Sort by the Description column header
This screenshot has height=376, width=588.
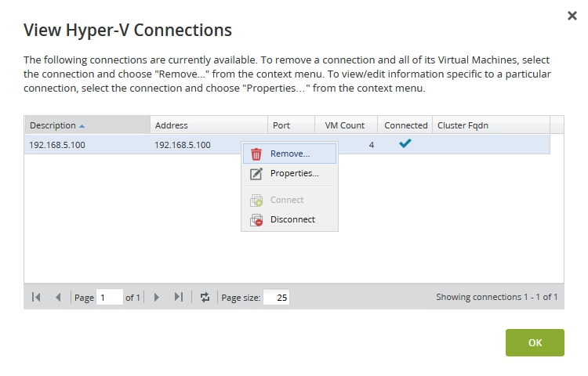pyautogui.click(x=87, y=125)
